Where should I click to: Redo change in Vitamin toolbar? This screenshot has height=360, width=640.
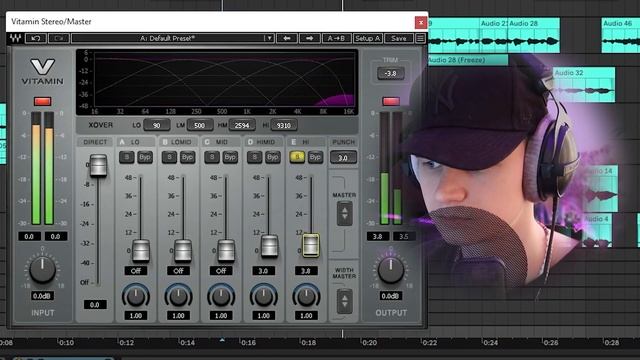point(59,38)
